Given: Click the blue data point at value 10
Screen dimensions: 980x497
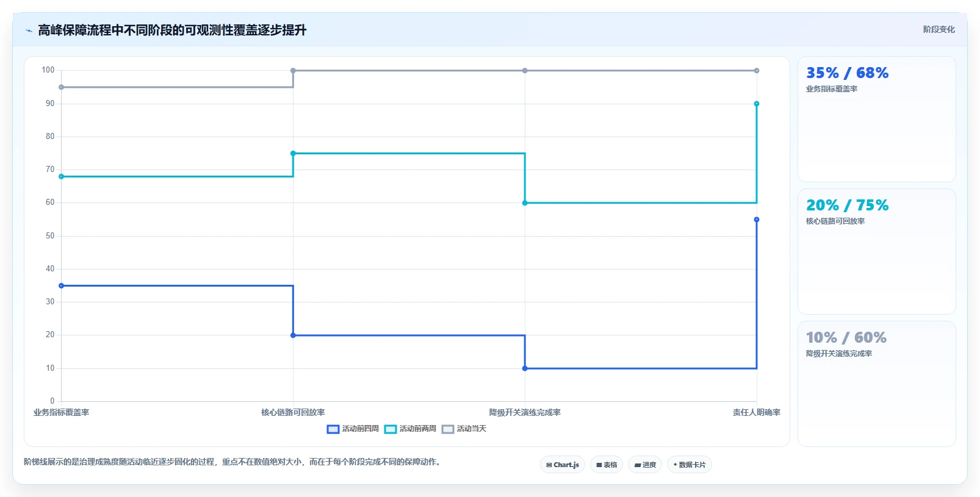Looking at the screenshot, I should coord(525,368).
